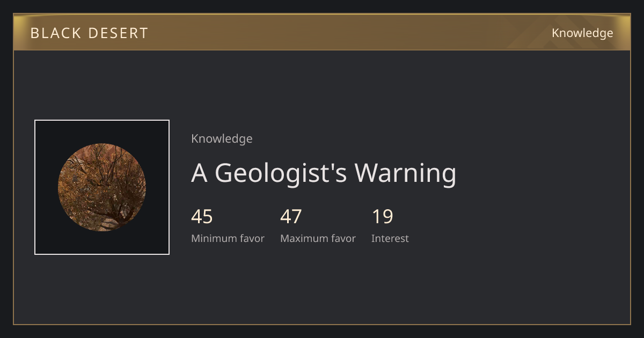
Task: Select the A Geologist's Warning title
Action: [x=324, y=173]
